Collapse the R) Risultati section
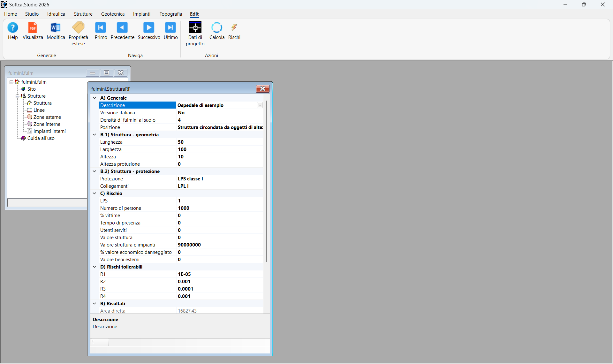The width and height of the screenshot is (613, 364). pos(95,304)
